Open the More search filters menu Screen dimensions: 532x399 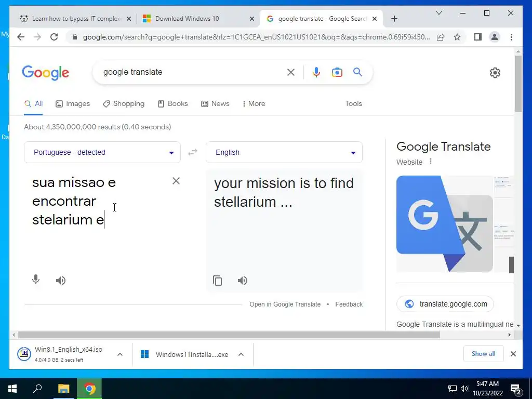coord(254,104)
